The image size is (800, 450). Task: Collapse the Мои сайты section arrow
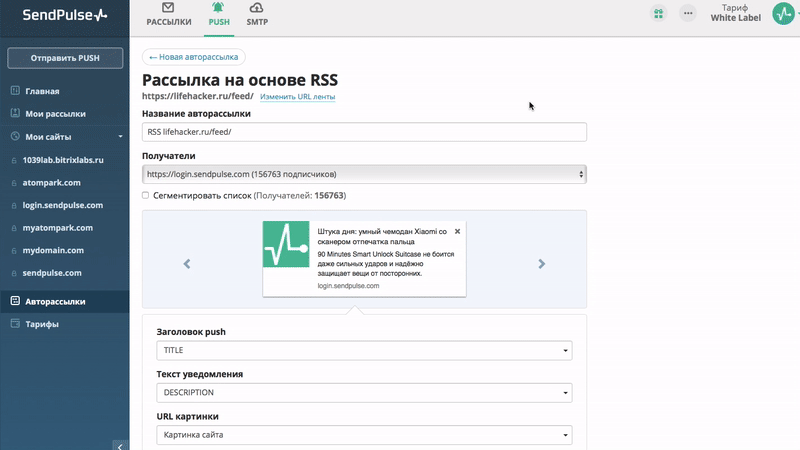click(x=120, y=137)
